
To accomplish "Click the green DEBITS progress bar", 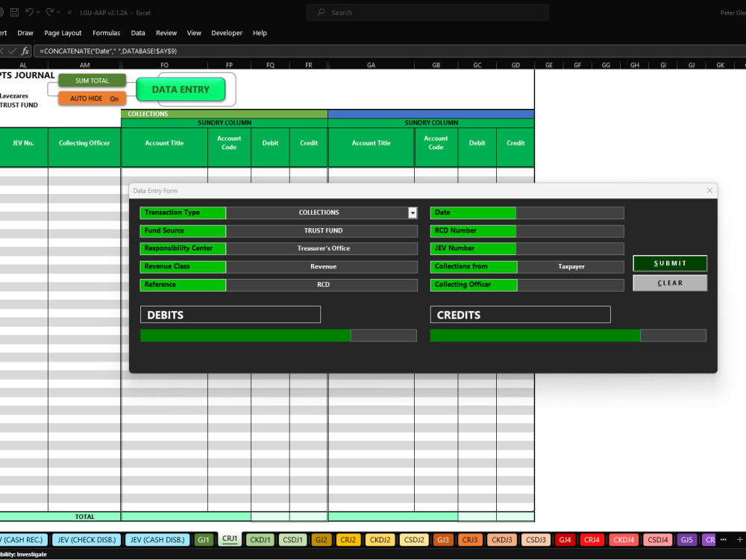I will click(246, 336).
